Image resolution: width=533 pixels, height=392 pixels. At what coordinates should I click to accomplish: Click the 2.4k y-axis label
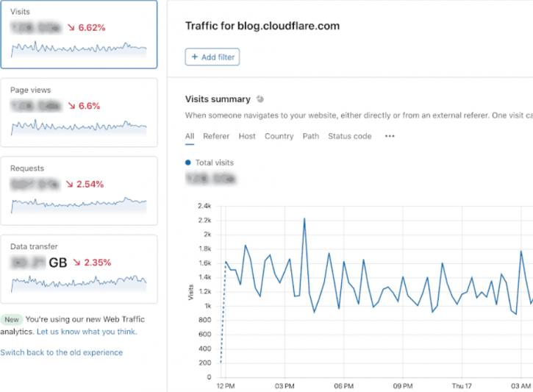point(204,206)
